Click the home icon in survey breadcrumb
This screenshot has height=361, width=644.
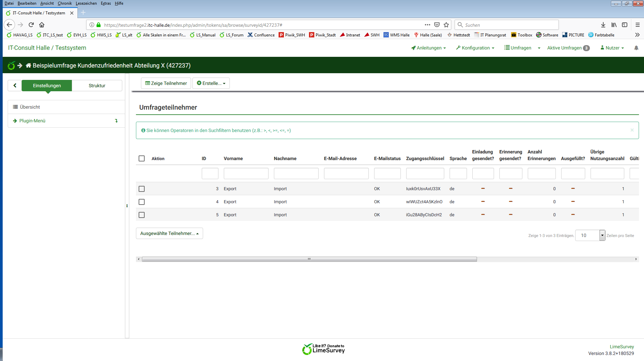tap(28, 66)
